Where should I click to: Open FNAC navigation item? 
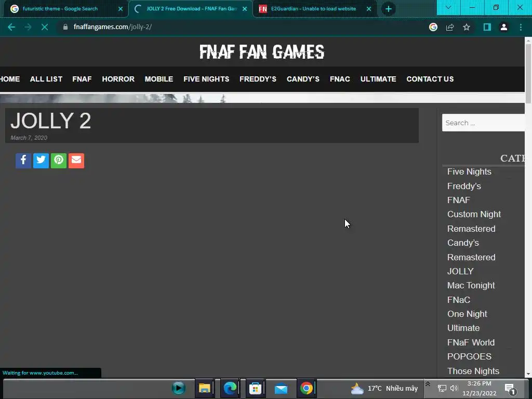point(340,79)
